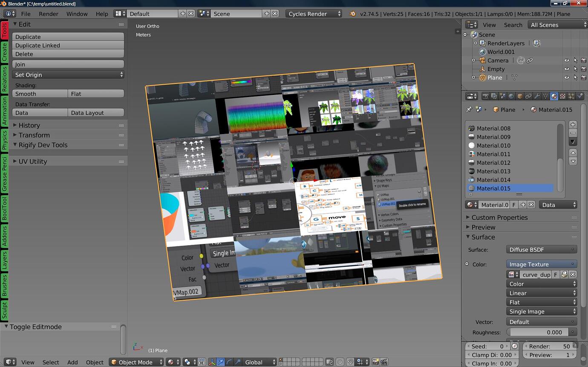This screenshot has width=588, height=367.
Task: Toggle selectability of Camera in outliner
Action: point(575,60)
